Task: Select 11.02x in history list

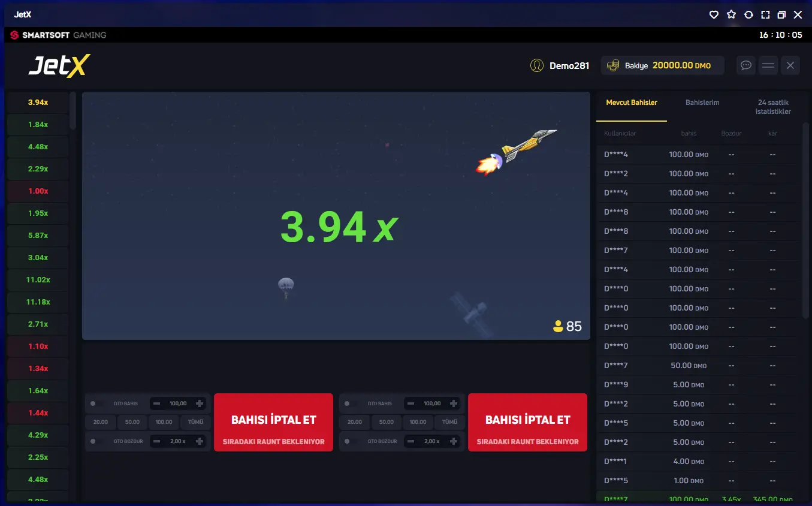Action: [38, 280]
